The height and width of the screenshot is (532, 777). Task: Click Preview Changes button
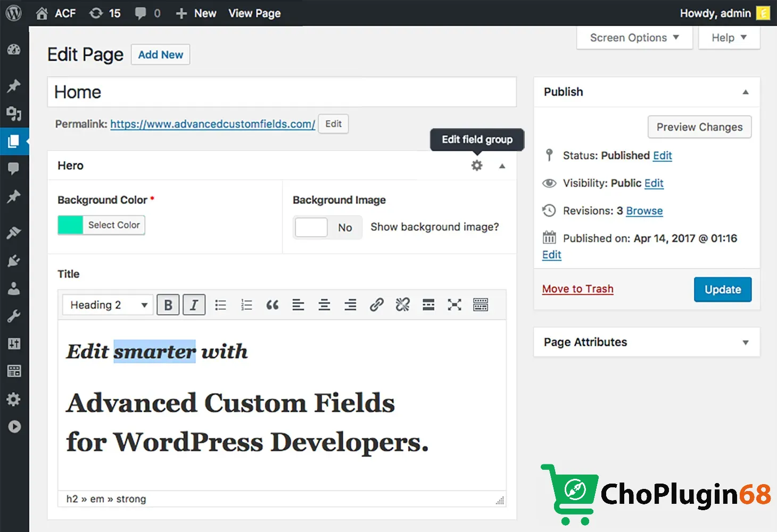point(699,127)
